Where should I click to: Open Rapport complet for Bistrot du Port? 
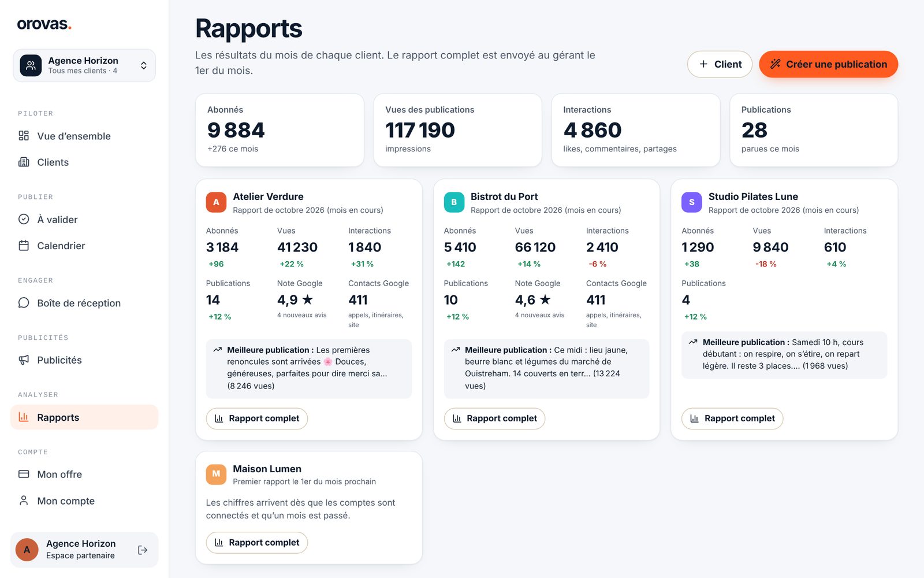pyautogui.click(x=494, y=418)
